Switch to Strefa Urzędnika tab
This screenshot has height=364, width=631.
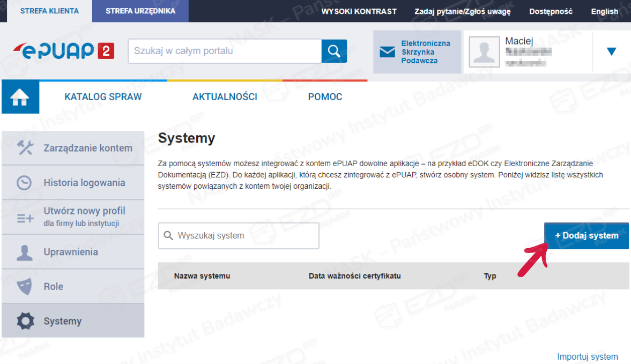coord(140,11)
